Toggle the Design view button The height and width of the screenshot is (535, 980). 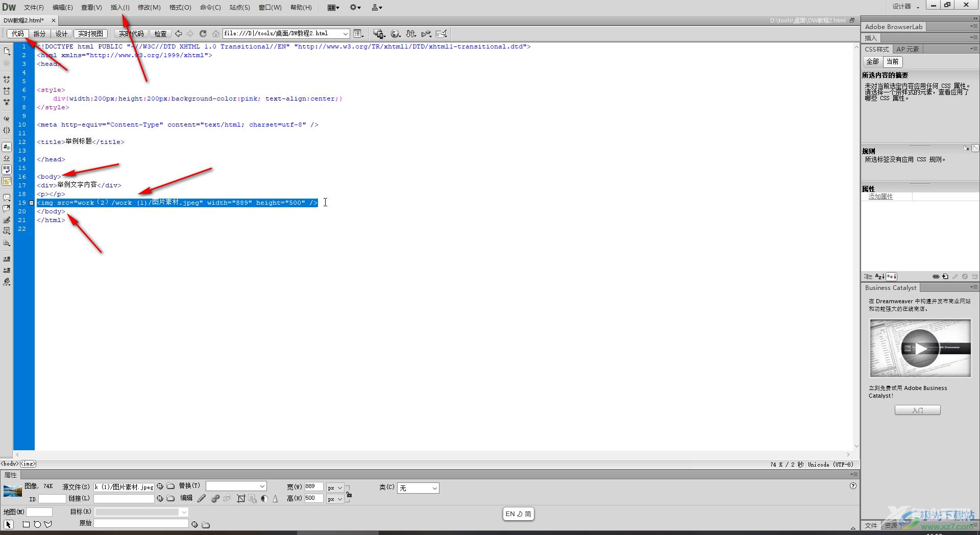pos(61,34)
